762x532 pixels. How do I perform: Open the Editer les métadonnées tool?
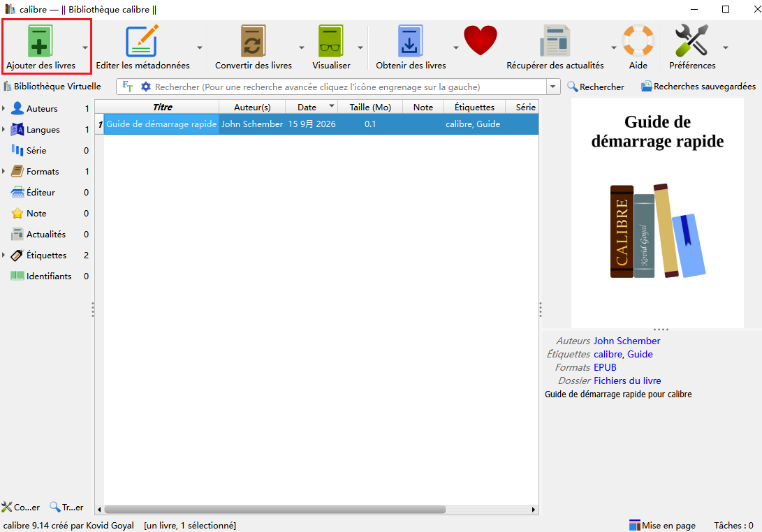pyautogui.click(x=142, y=41)
